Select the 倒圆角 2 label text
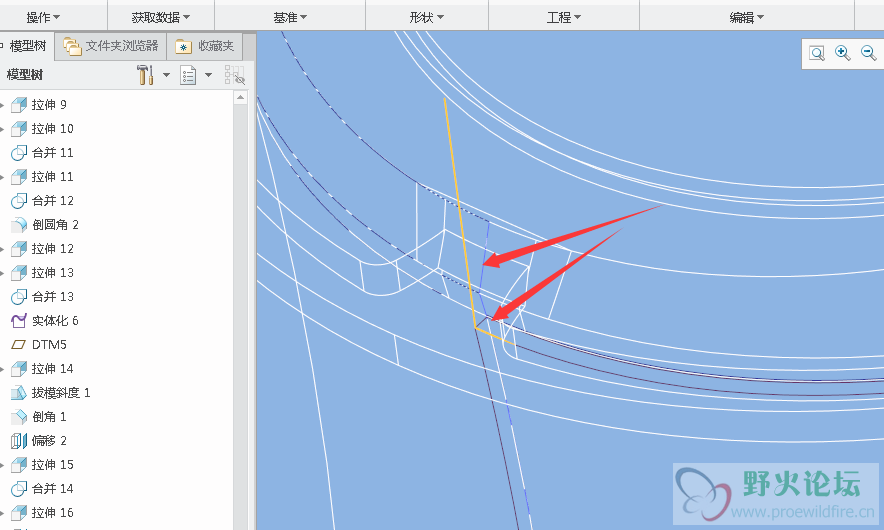The image size is (884, 530). (55, 225)
